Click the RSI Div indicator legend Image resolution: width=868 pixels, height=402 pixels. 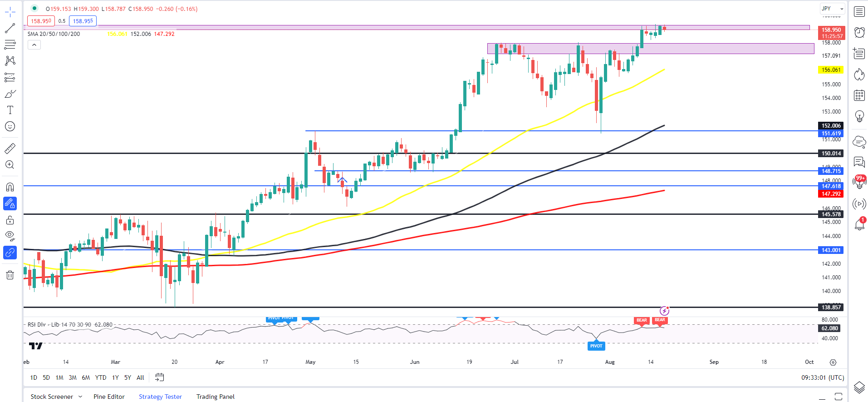70,325
